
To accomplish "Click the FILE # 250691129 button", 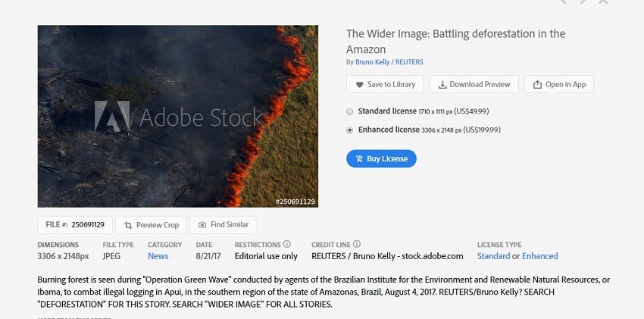I will [75, 225].
